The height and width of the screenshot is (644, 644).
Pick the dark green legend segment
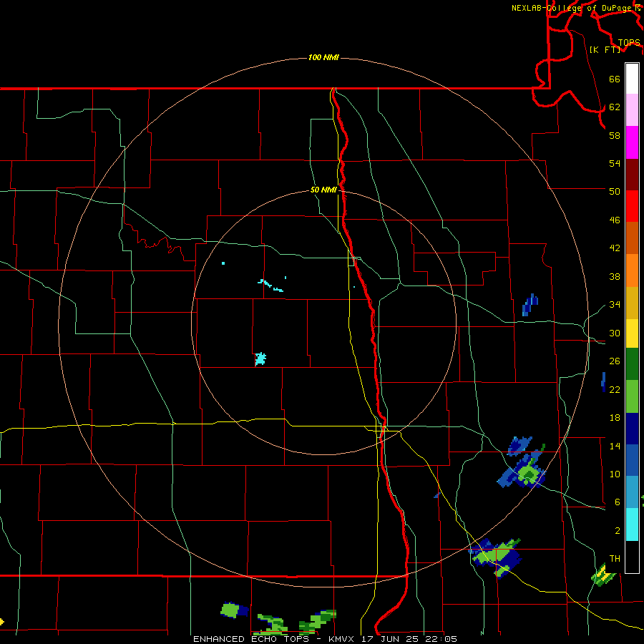pyautogui.click(x=632, y=364)
